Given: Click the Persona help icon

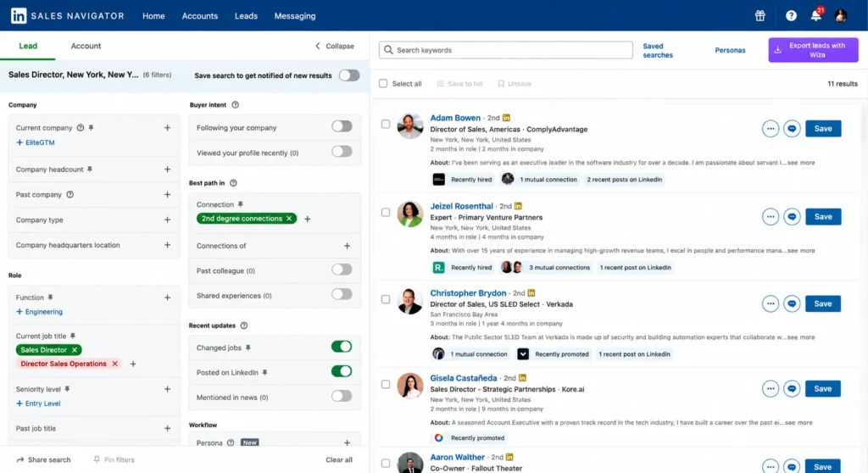Looking at the screenshot, I should tap(231, 442).
